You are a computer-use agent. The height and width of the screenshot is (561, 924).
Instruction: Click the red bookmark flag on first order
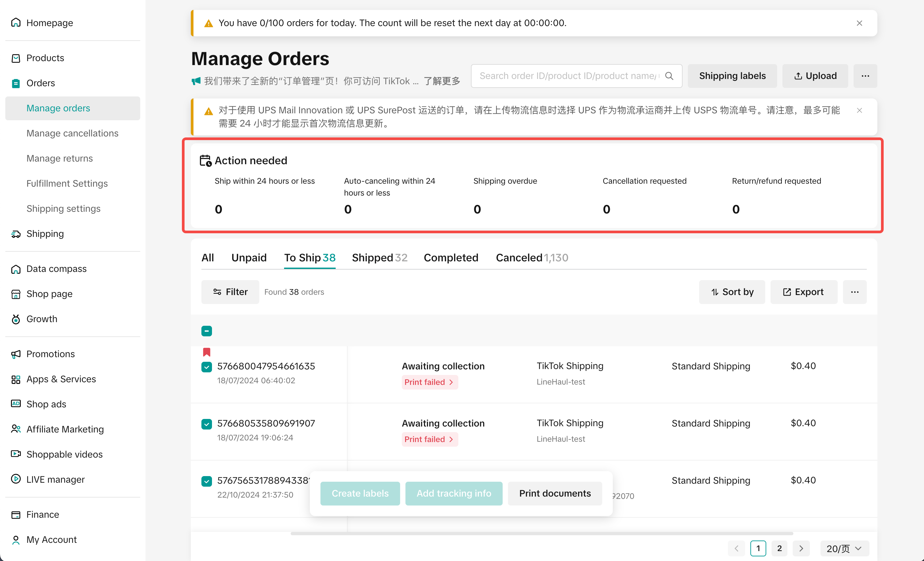pos(207,352)
